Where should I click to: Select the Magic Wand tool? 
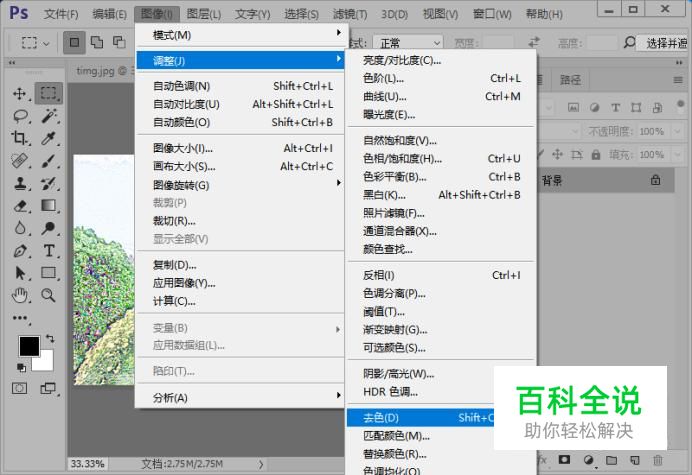point(49,116)
